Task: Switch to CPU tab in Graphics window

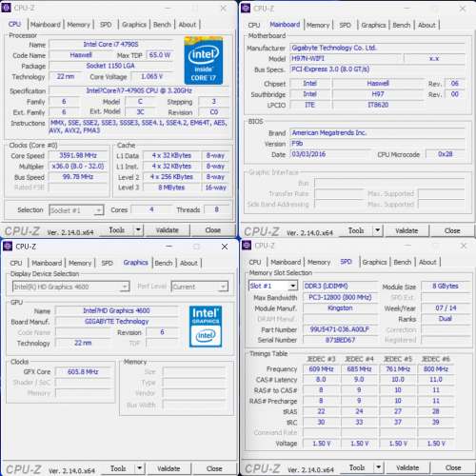Action: pos(16,263)
